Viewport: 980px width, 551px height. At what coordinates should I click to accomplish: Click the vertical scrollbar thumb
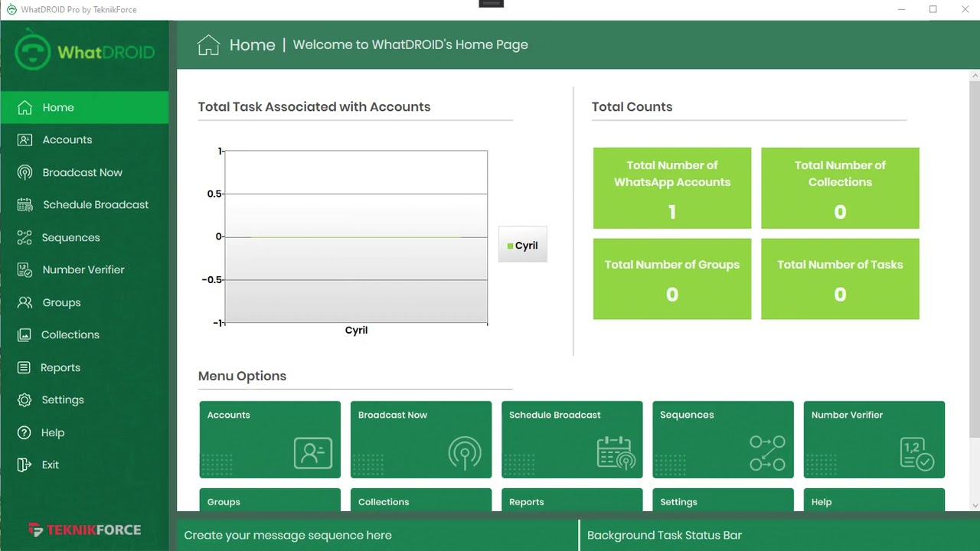[975, 260]
